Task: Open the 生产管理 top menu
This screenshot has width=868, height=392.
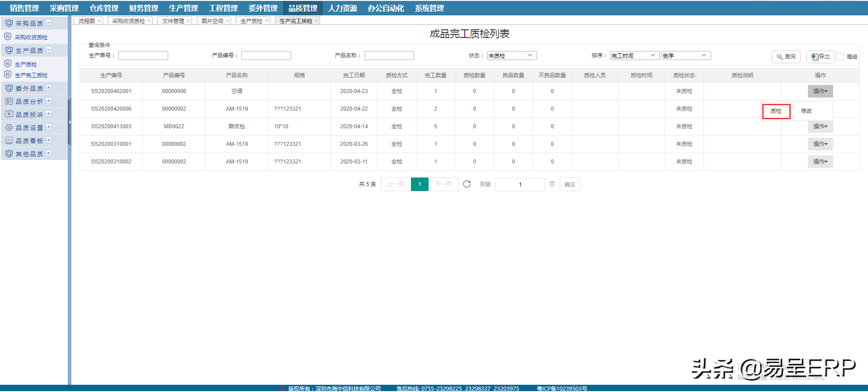Action: pos(183,8)
